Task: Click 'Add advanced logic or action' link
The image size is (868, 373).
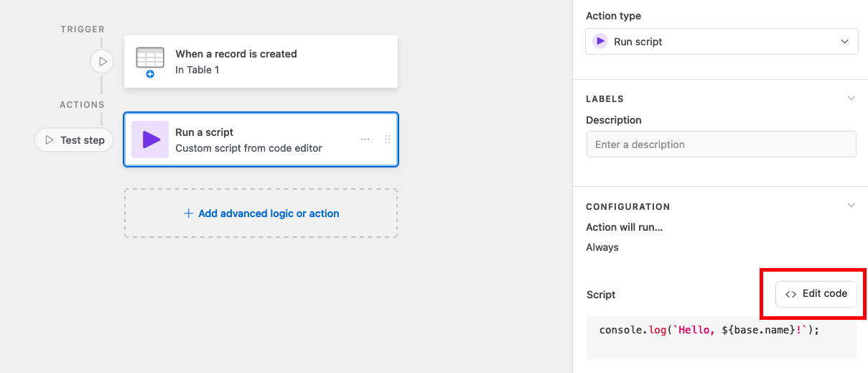Action: [269, 213]
